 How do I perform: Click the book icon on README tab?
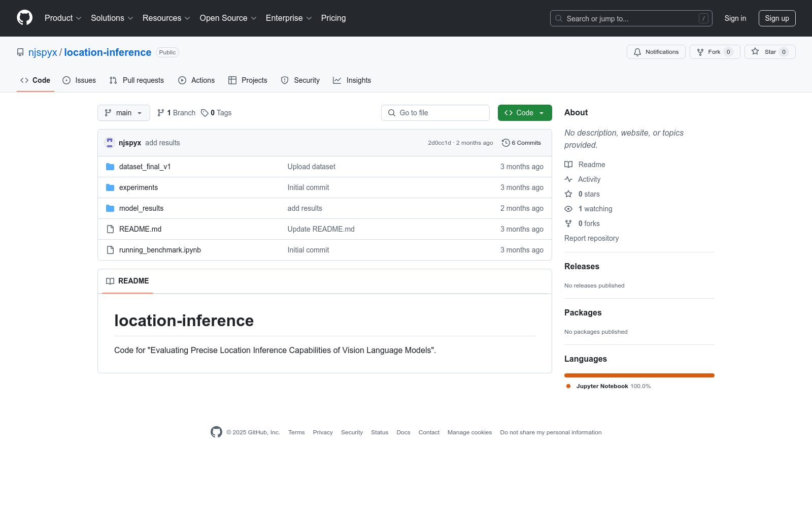coord(110,281)
